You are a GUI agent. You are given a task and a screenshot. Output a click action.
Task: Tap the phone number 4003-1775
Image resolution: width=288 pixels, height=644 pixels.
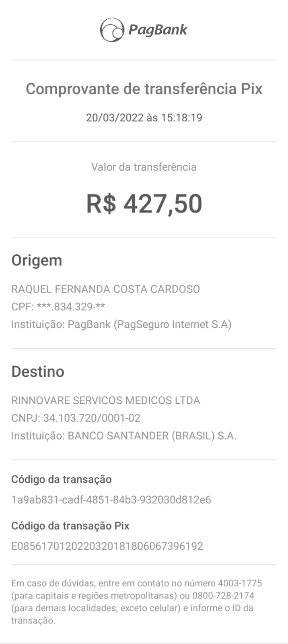coord(240,583)
